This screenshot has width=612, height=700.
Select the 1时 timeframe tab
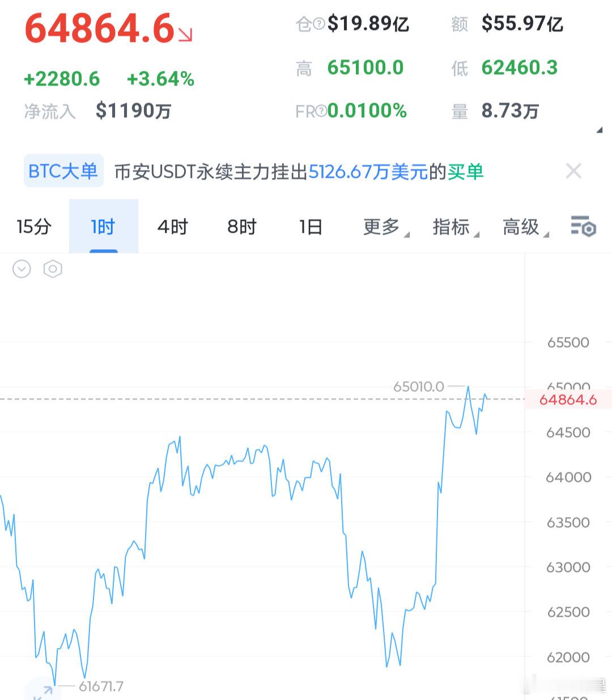(103, 227)
